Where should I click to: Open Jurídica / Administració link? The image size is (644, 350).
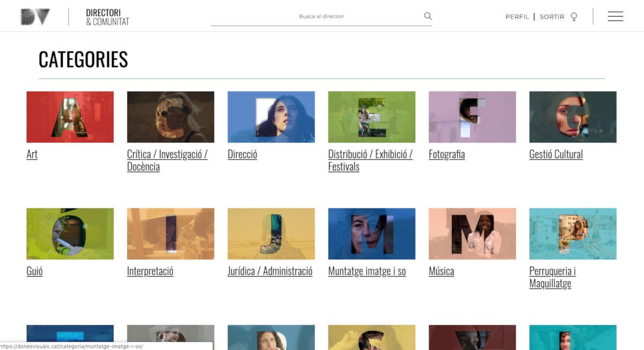pos(270,271)
